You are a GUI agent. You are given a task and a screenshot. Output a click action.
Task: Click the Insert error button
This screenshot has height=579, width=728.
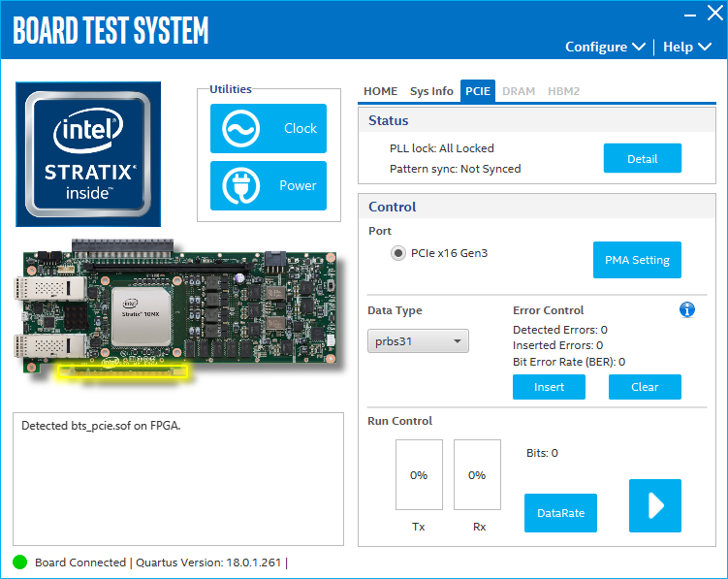[549, 387]
